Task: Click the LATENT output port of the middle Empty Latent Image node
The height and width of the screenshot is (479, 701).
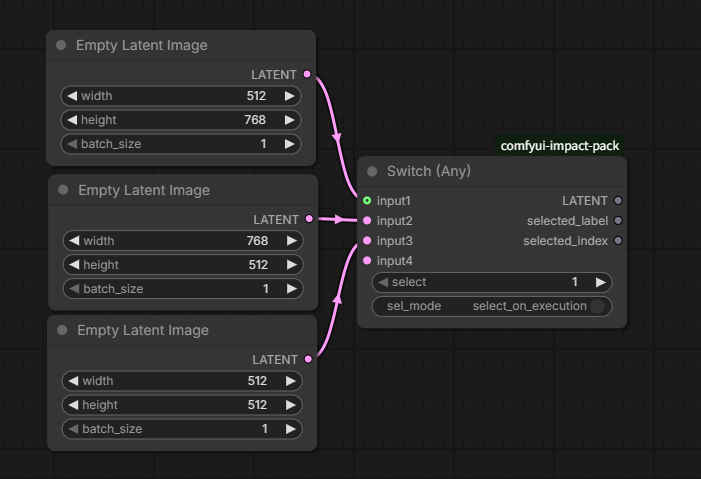Action: click(x=308, y=219)
